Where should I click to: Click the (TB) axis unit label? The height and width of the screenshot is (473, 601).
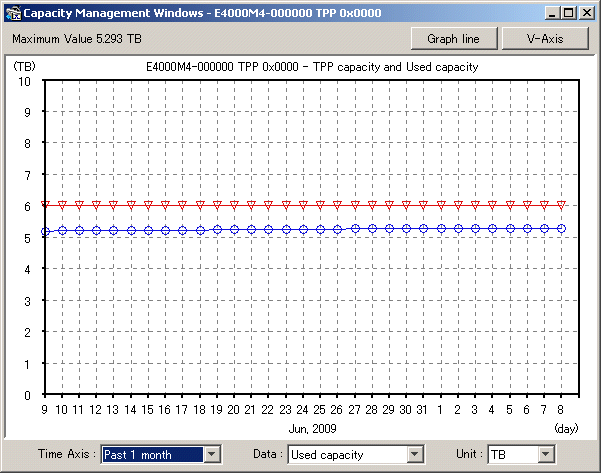25,66
